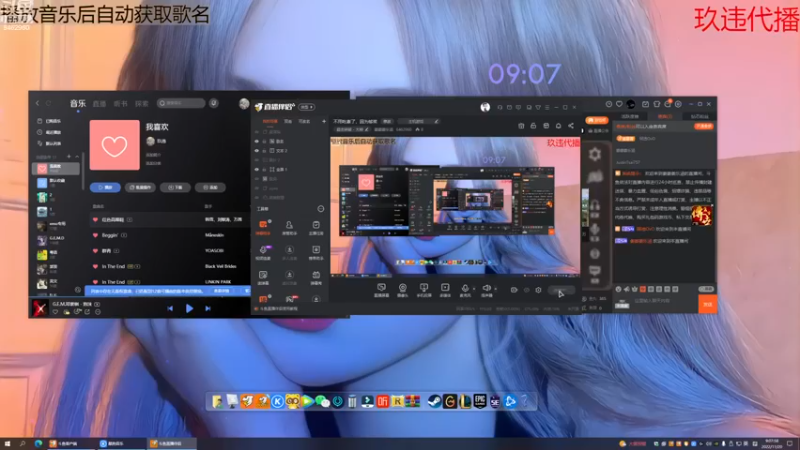This screenshot has height=450, width=800.
Task: Click the shirt icon in chat window header
Action: (x=657, y=104)
